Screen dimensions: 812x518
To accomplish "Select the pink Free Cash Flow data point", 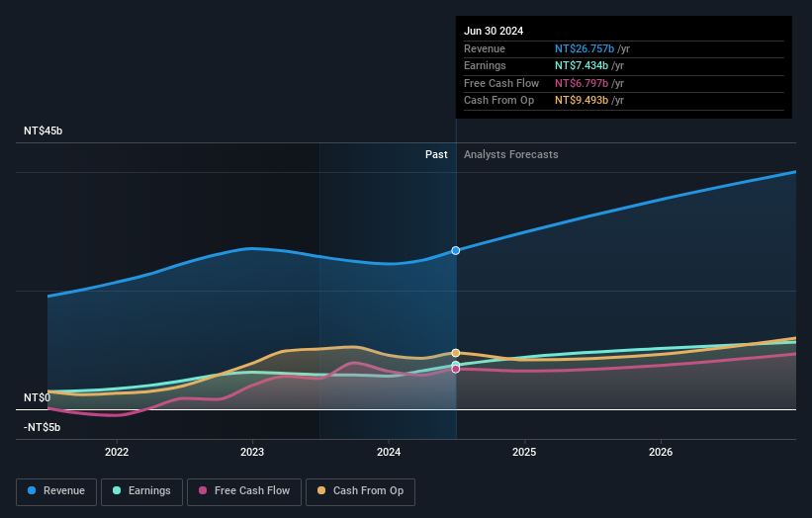I will 456,369.
